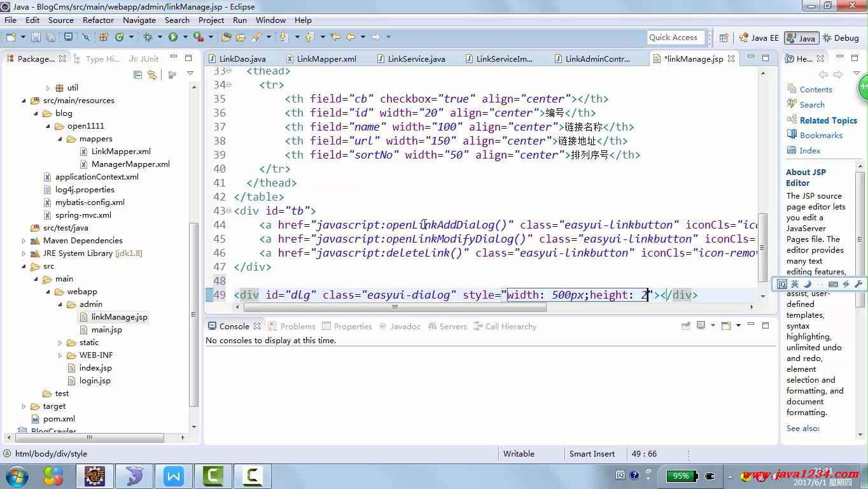Click the Windows Start button
Screen dimensions: 868x489
pos(17,476)
